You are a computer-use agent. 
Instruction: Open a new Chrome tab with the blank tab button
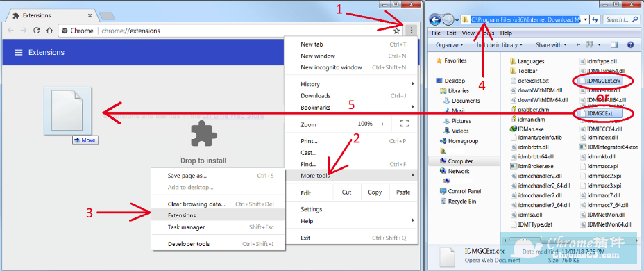coord(107,15)
